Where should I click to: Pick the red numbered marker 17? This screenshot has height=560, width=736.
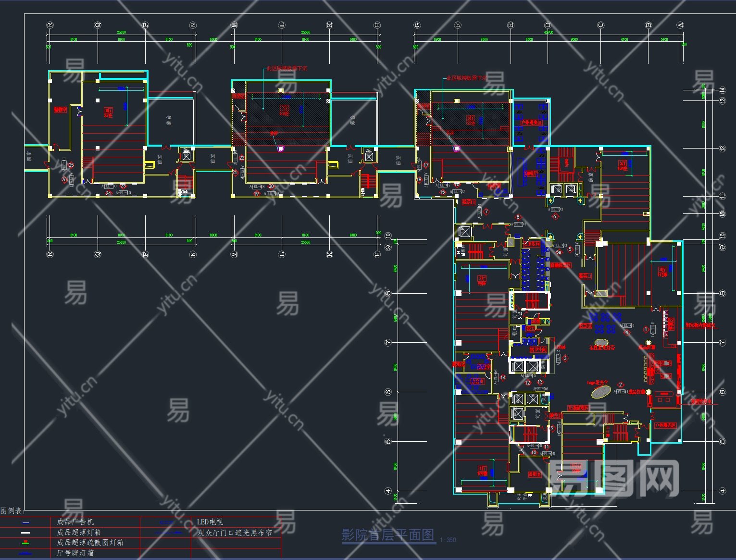tap(426, 165)
